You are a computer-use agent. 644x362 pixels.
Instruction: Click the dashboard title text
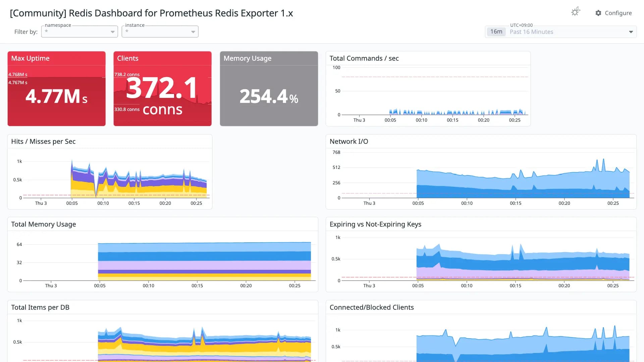(x=151, y=13)
